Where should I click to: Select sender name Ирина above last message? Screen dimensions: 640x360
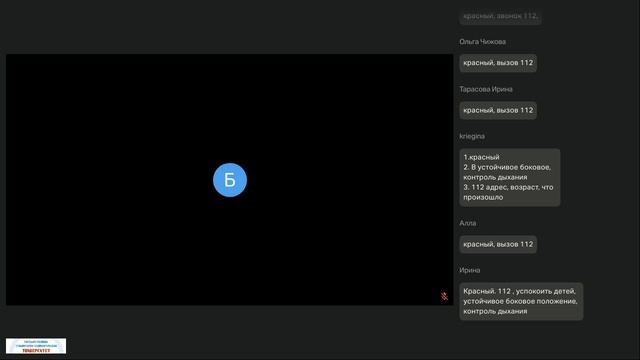pyautogui.click(x=469, y=270)
